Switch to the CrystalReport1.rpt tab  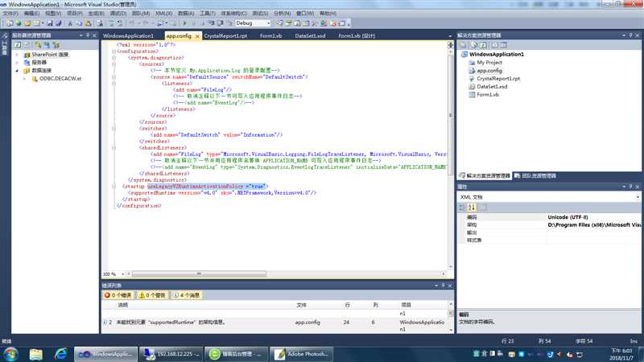[x=225, y=36]
